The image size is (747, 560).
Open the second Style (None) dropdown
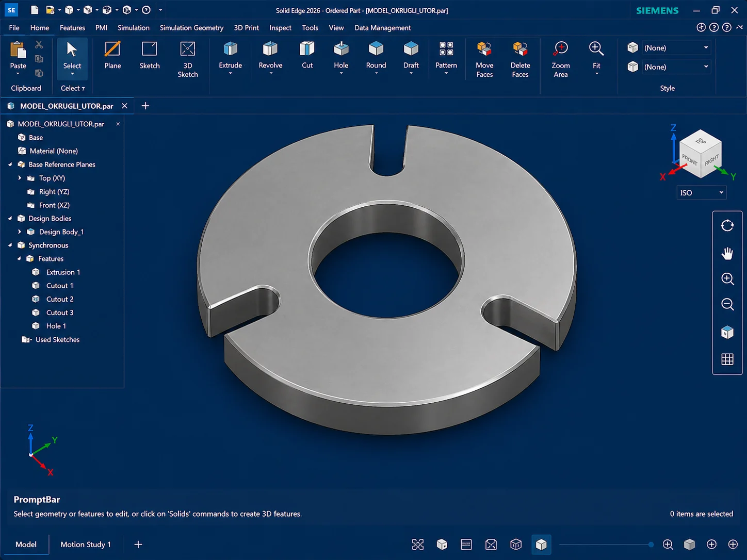click(x=676, y=67)
